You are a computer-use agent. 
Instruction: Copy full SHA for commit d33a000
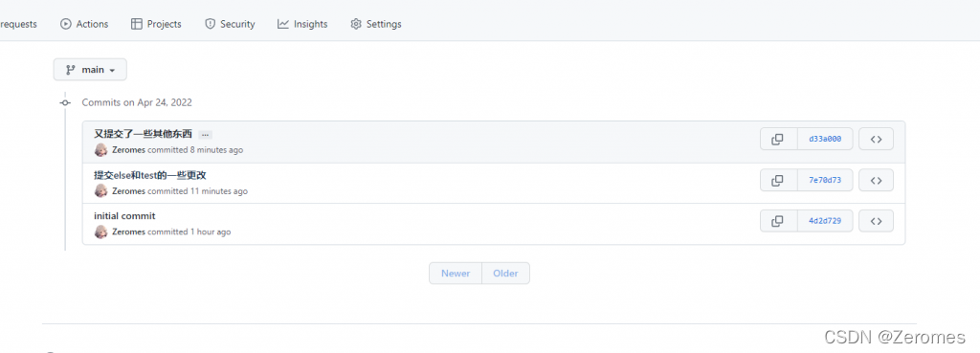point(778,140)
